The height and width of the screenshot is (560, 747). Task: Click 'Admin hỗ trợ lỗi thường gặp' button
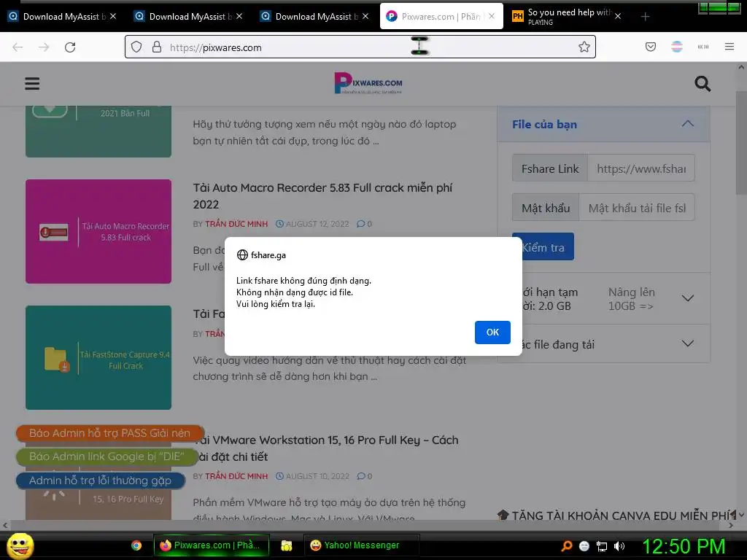(101, 481)
